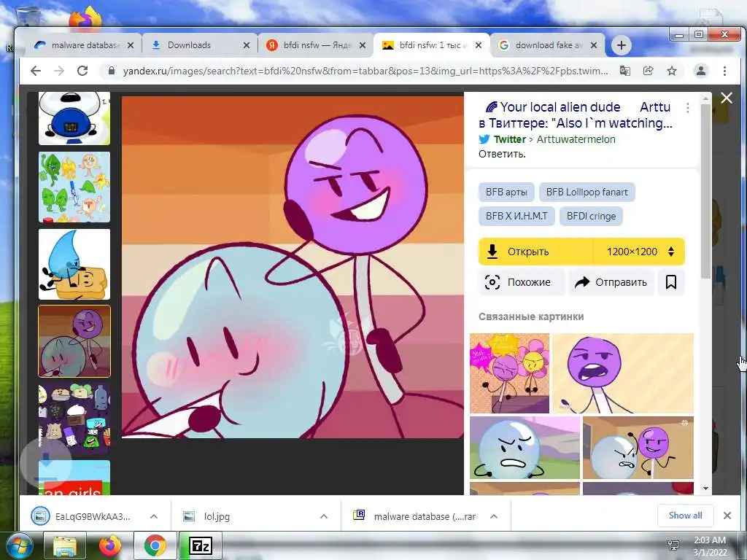Open related image of angry bubble on grass

click(525, 448)
